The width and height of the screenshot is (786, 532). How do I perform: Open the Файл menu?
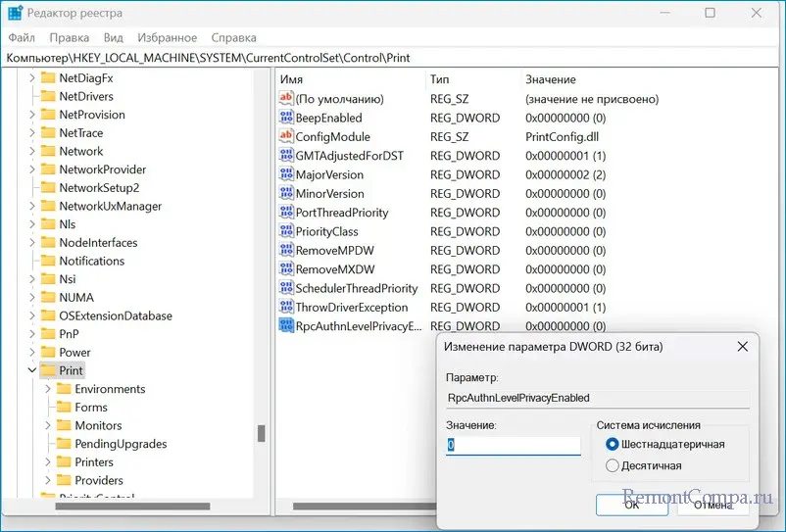pos(21,37)
